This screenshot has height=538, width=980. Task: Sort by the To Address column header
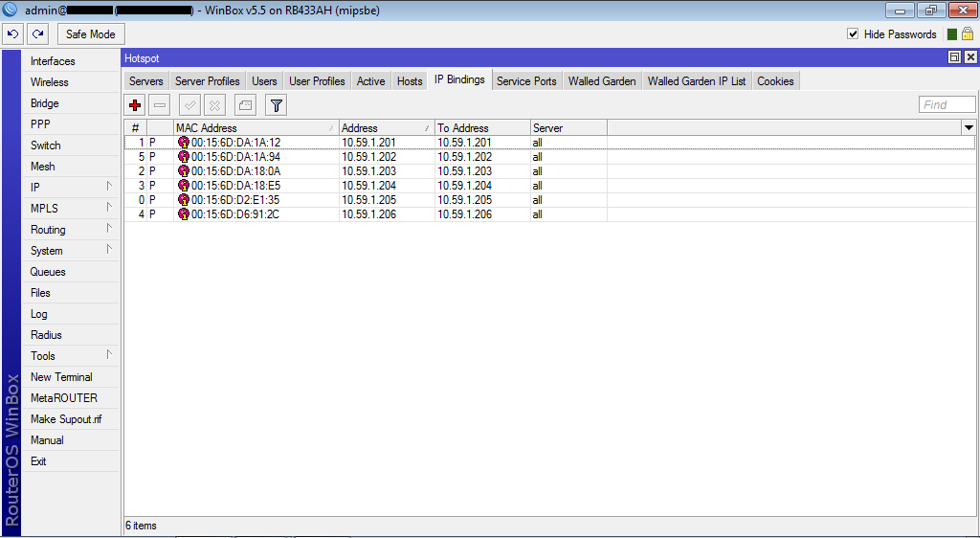pyautogui.click(x=482, y=128)
